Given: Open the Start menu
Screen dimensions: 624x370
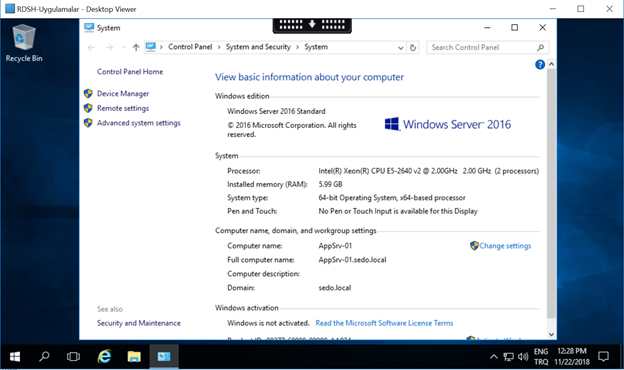Looking at the screenshot, I should click(15, 357).
